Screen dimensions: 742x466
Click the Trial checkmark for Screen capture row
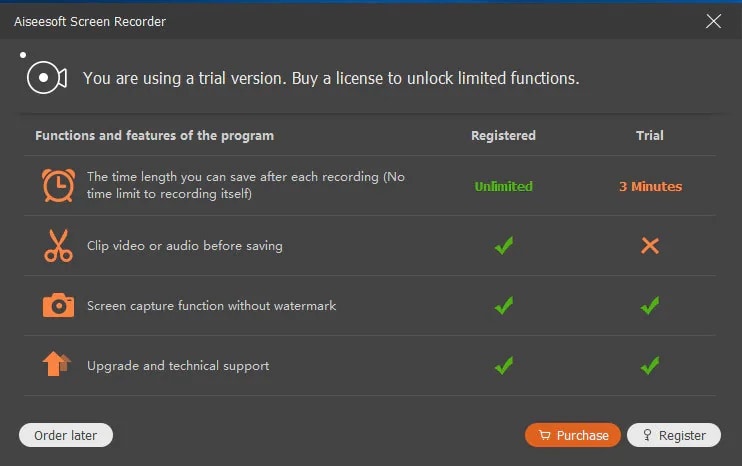[x=650, y=306]
